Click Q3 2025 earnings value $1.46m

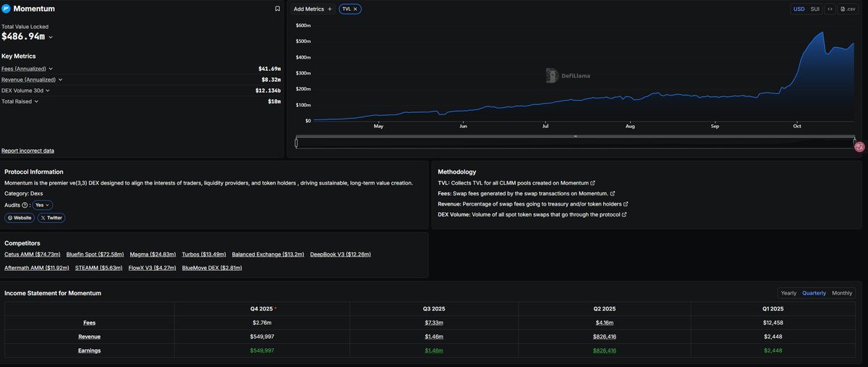(x=433, y=350)
